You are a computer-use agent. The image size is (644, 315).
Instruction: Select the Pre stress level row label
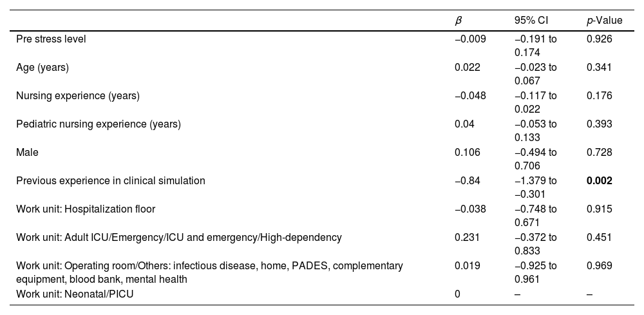coord(51,39)
